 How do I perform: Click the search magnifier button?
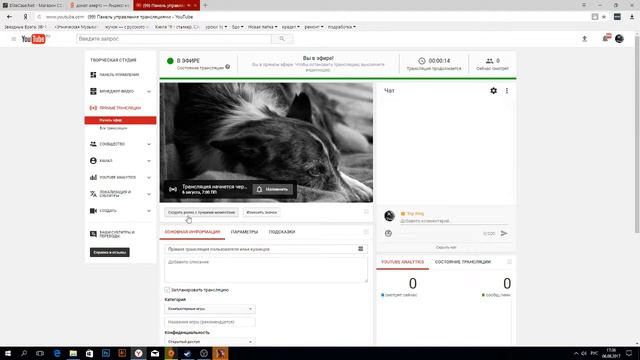click(x=282, y=39)
